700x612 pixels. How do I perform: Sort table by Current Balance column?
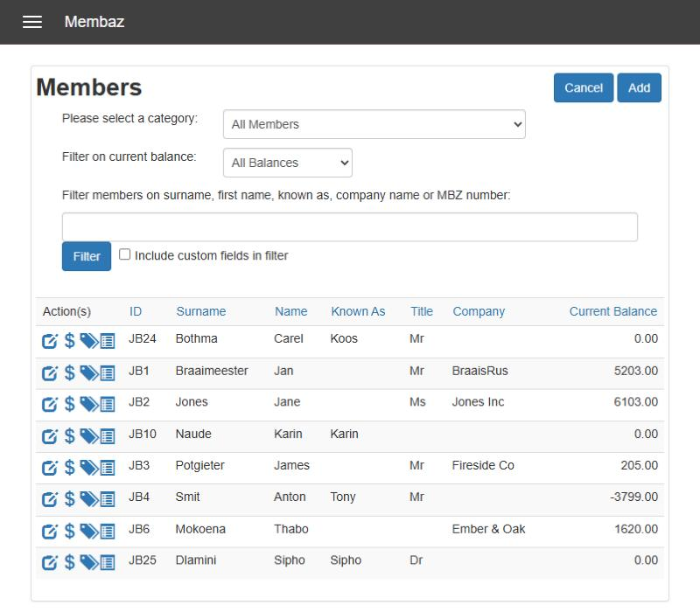pyautogui.click(x=613, y=311)
